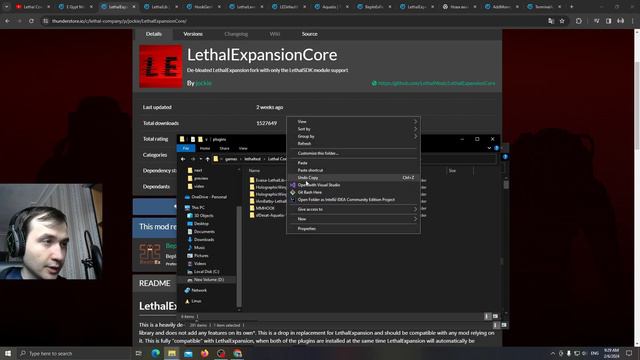This screenshot has height=360, width=640.
Task: Expand Group by submenu
Action: [353, 136]
